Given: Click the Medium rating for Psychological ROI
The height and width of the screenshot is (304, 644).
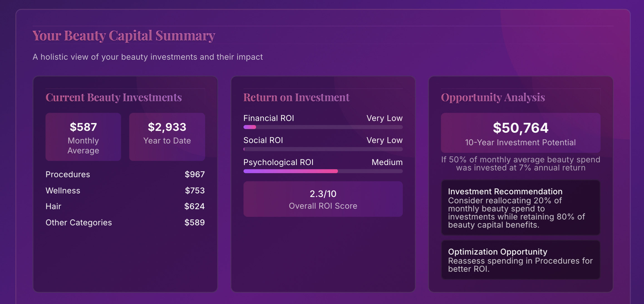Looking at the screenshot, I should pyautogui.click(x=387, y=162).
